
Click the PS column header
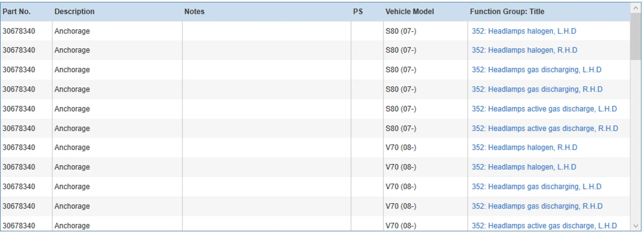358,12
